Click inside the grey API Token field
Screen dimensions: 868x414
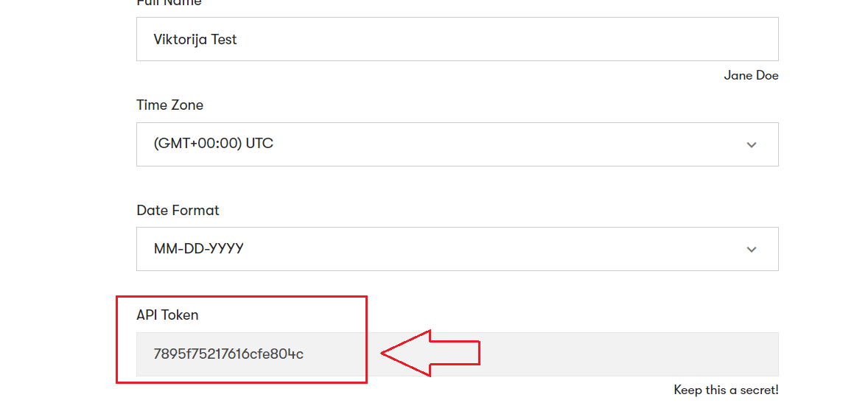(x=458, y=354)
